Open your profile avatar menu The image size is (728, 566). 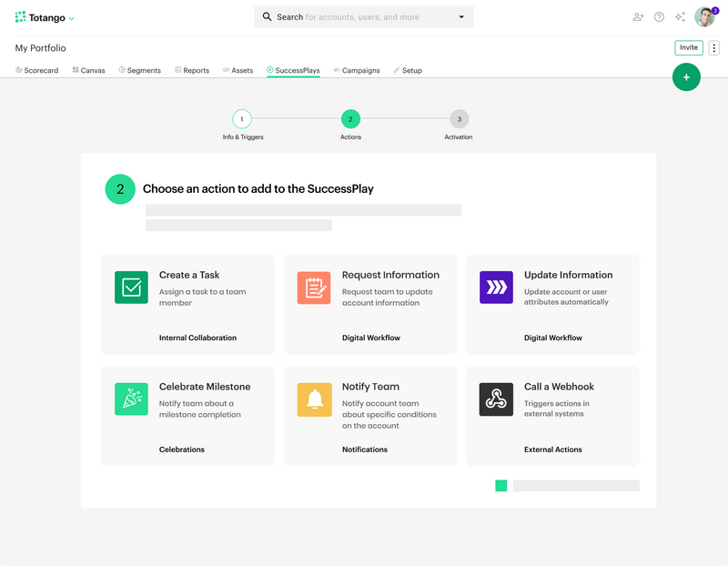702,16
